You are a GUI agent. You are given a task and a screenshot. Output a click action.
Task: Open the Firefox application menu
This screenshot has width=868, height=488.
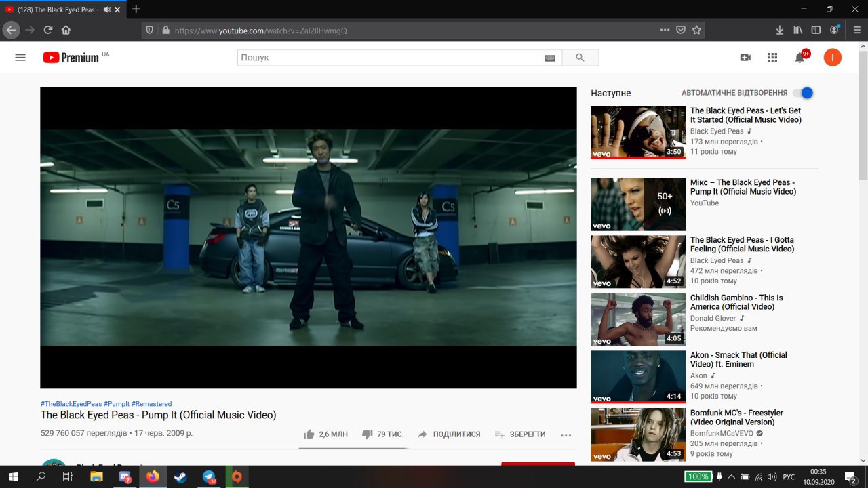857,30
